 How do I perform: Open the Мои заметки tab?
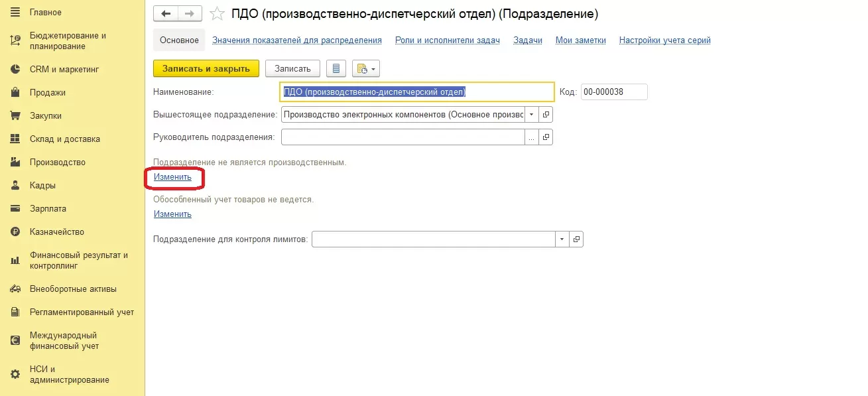coord(581,40)
